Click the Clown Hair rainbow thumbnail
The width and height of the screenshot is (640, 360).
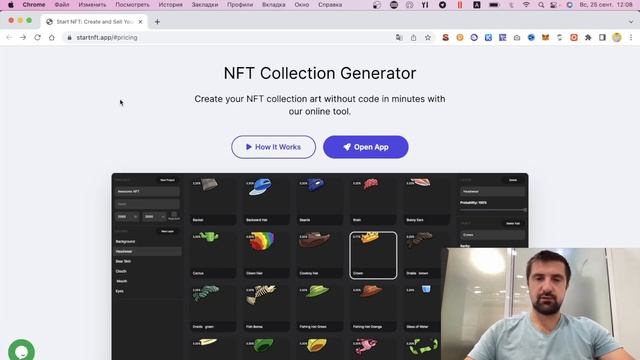[x=266, y=255]
